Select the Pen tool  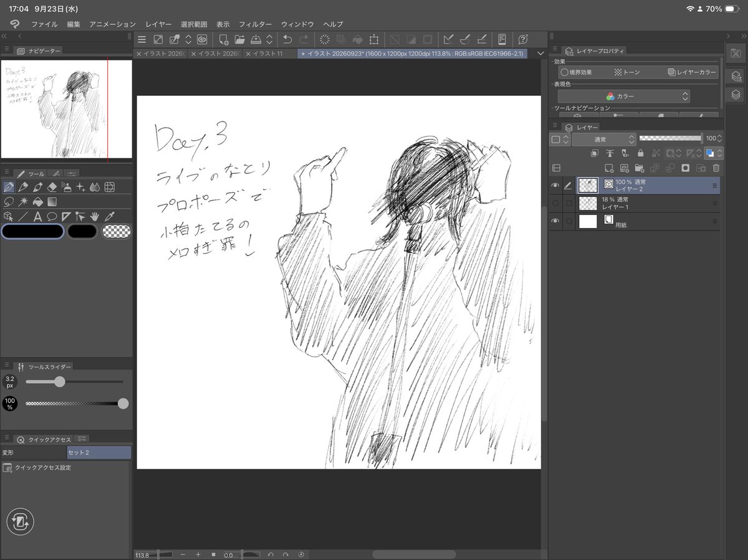pyautogui.click(x=9, y=187)
